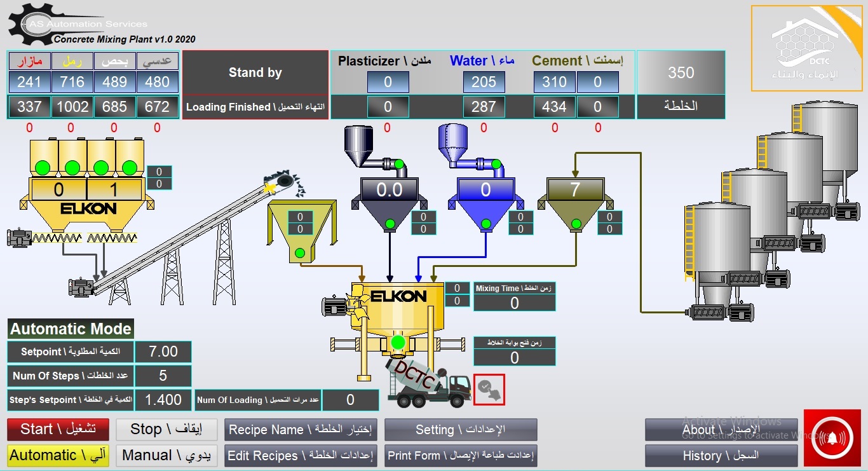Click the ELKON main mixer drum
Viewport: 868px width, 471px height.
398,309
